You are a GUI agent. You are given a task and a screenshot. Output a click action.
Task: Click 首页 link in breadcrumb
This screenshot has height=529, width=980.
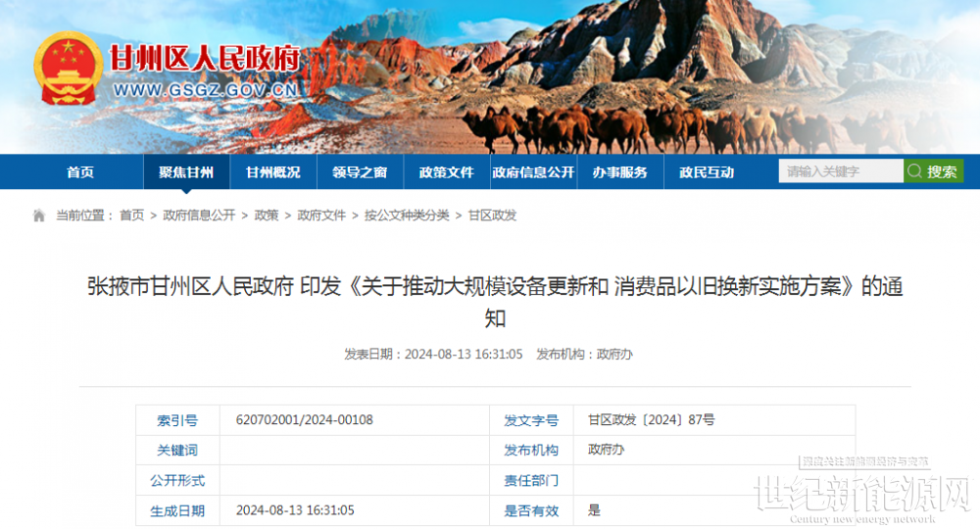(x=131, y=216)
